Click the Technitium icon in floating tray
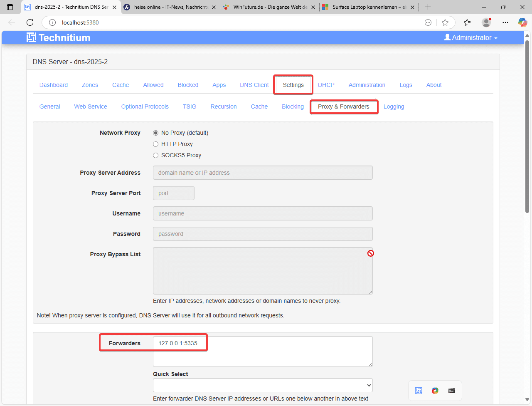The image size is (532, 406). (419, 391)
